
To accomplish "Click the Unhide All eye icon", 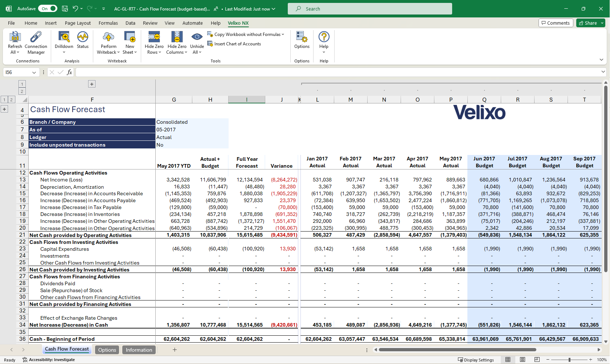I will pyautogui.click(x=197, y=37).
